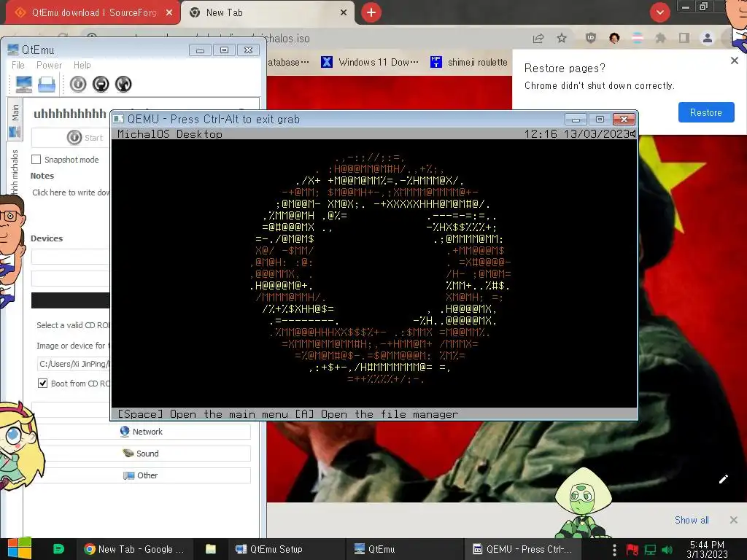Open the uBlock Origin extension icon
This screenshot has height=560, width=747.
click(x=591, y=38)
